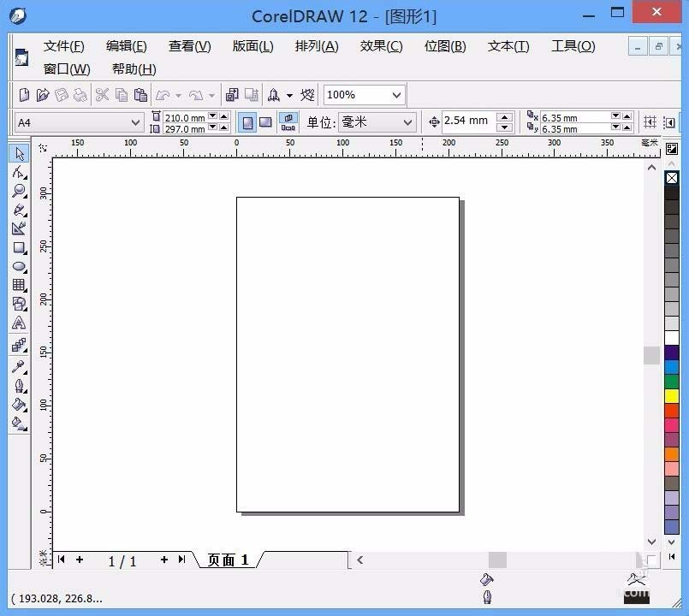Viewport: 689px width, 616px height.
Task: Click the Paste clipboard icon
Action: click(x=140, y=94)
